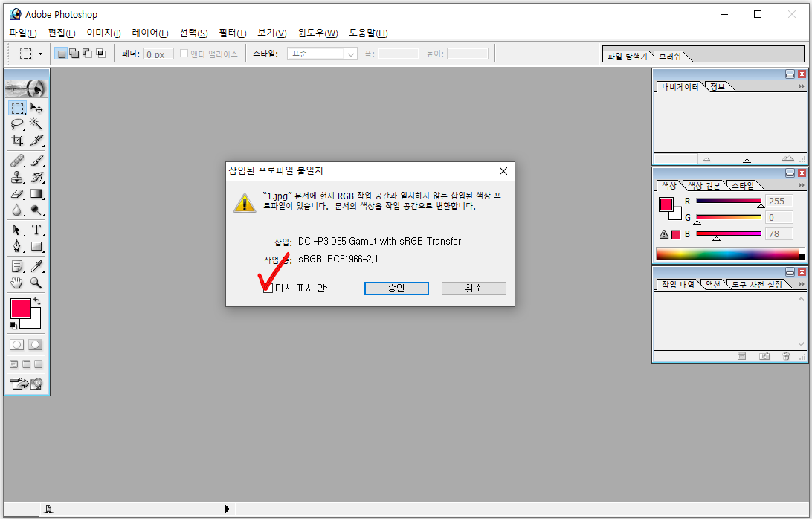Select the Gradient tool

pyautogui.click(x=36, y=194)
